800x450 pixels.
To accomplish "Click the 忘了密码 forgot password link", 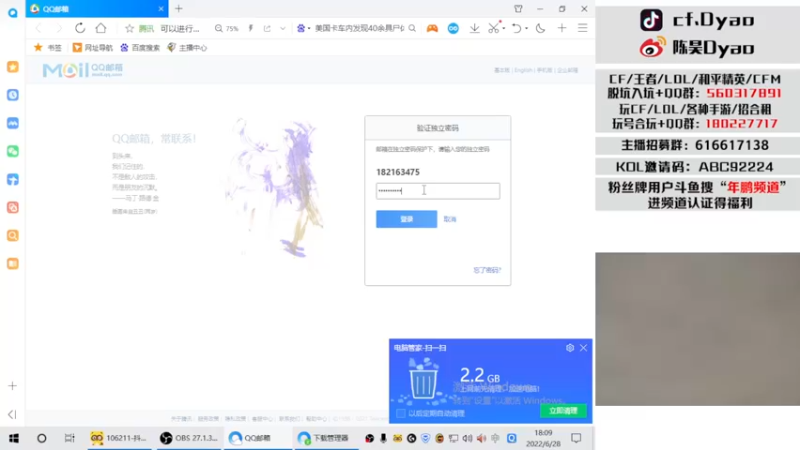I will (x=487, y=270).
